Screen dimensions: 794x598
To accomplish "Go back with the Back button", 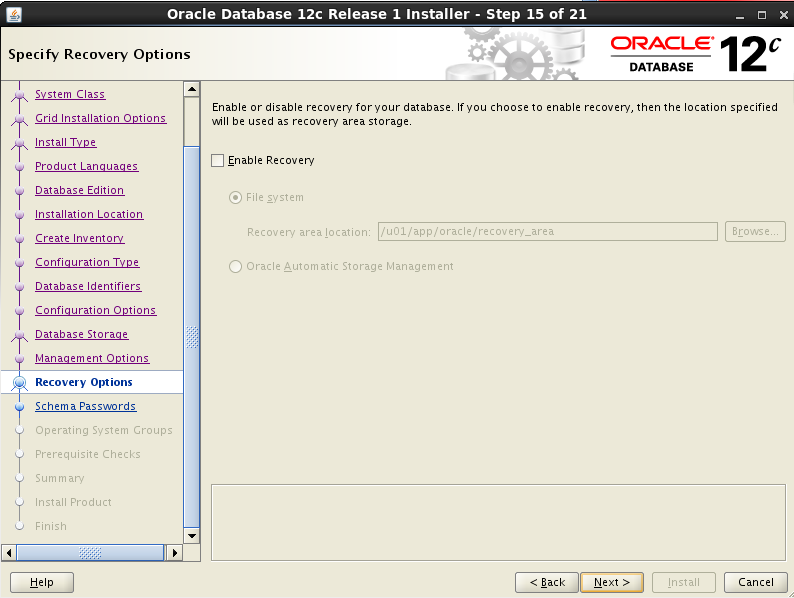I will (547, 582).
